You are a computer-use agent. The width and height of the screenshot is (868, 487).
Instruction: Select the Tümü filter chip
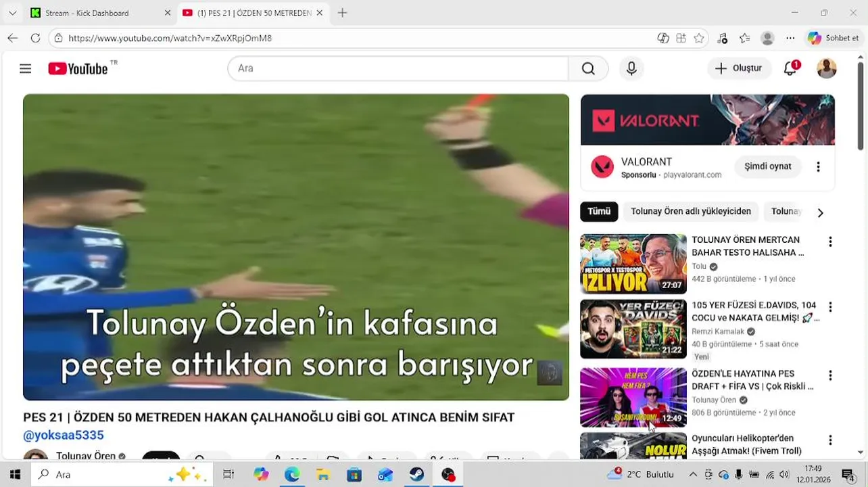599,212
